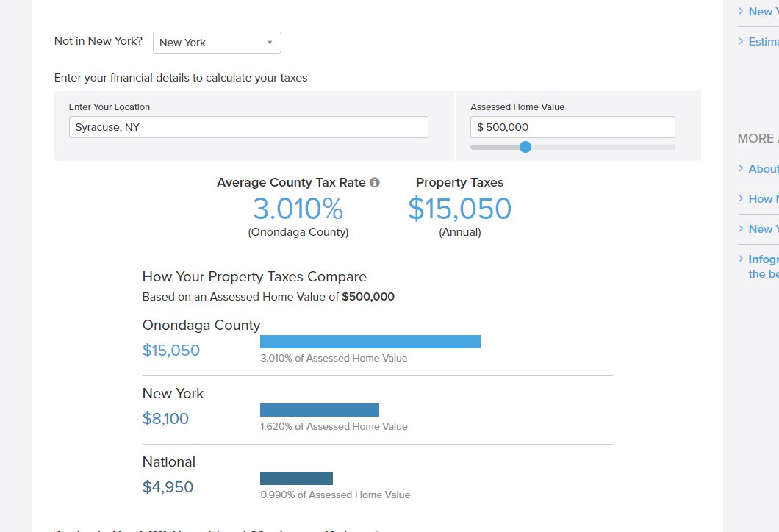The width and height of the screenshot is (779, 532).
Task: Click the Assessed Home Value input field
Action: point(572,127)
